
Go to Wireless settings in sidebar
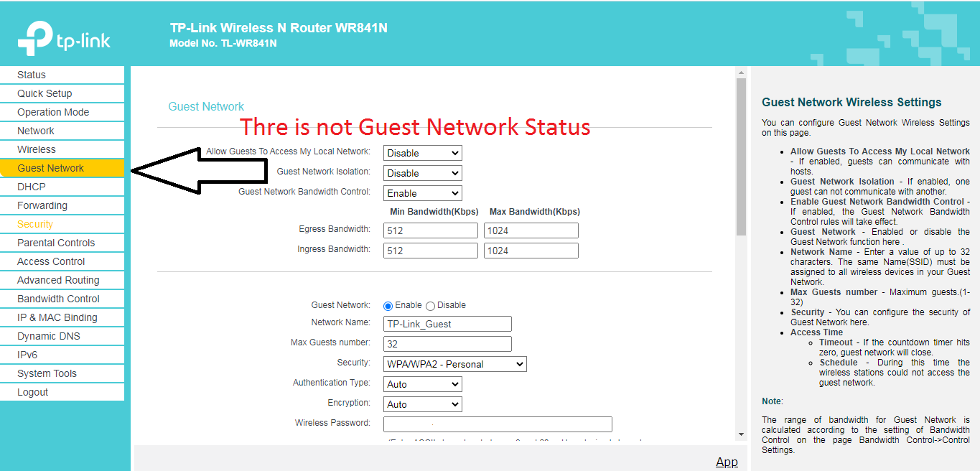tap(37, 149)
